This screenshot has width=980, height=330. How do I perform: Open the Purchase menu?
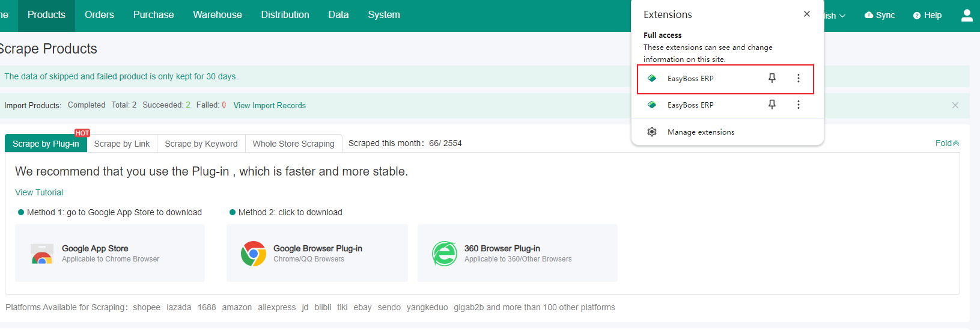pyautogui.click(x=153, y=15)
